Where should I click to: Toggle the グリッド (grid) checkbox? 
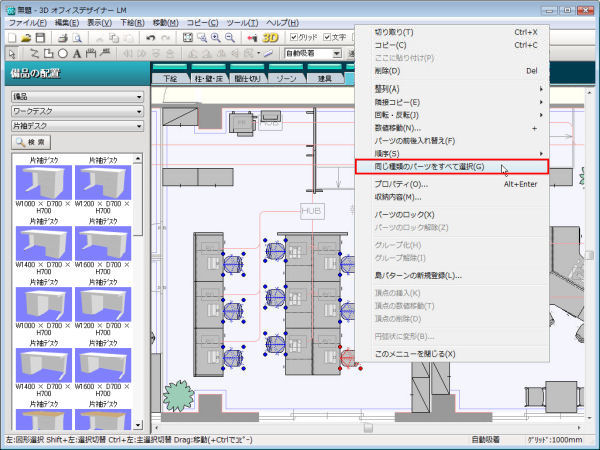[291, 37]
